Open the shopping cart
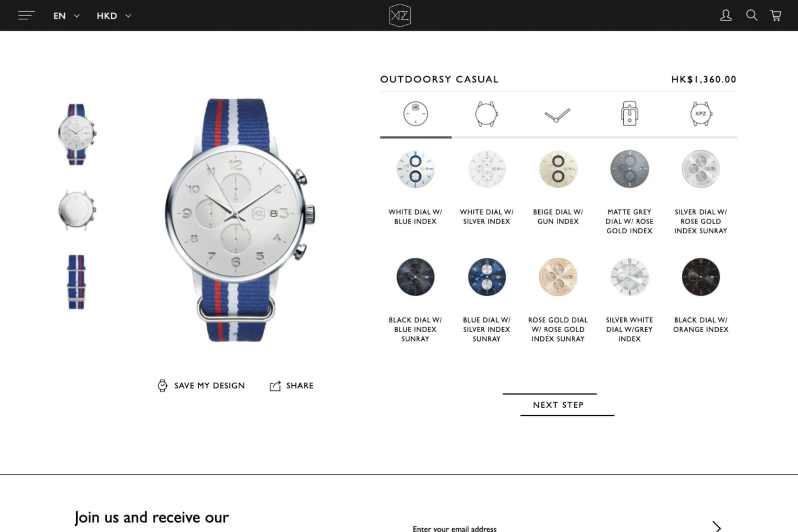The width and height of the screenshot is (798, 532). click(x=776, y=16)
